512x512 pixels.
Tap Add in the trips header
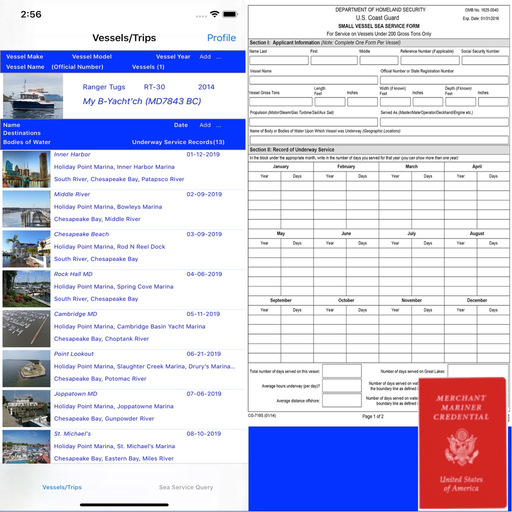point(205,125)
